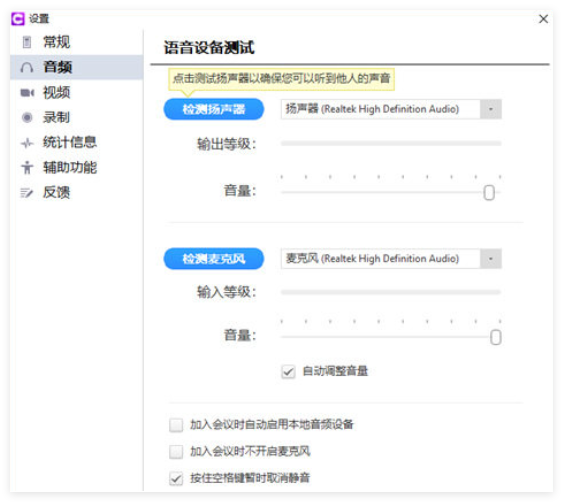Click the purple app logo in title bar
The height and width of the screenshot is (502, 563).
point(18,19)
